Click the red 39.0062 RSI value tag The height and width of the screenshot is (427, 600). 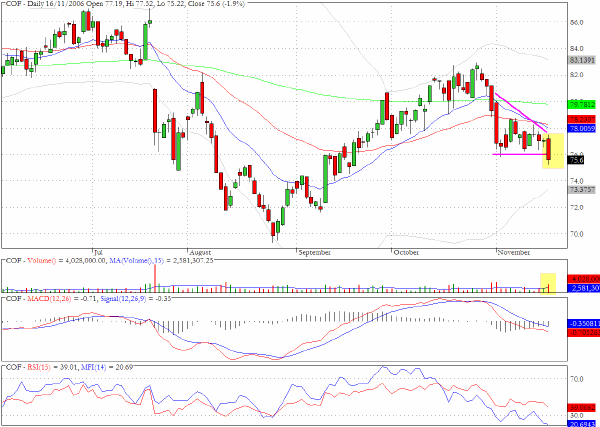pos(582,408)
